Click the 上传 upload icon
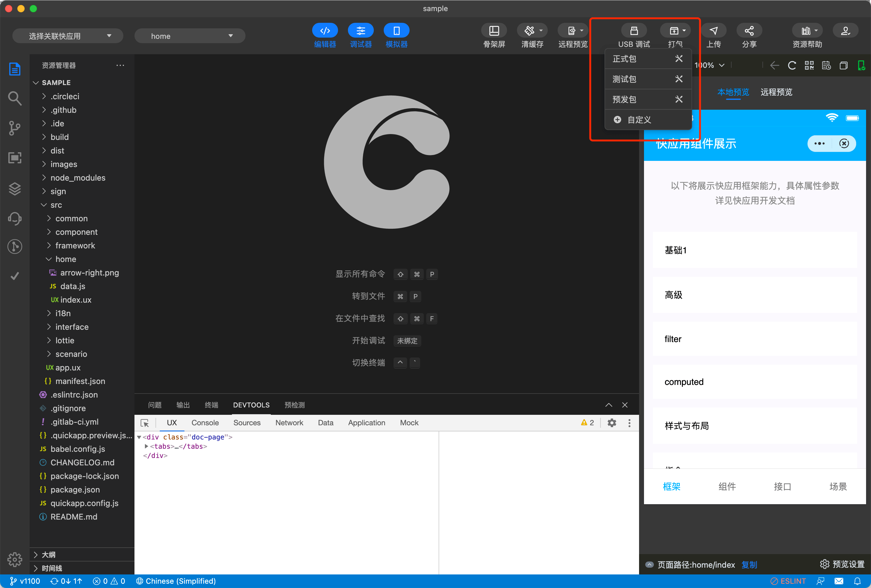The height and width of the screenshot is (588, 871). coord(713,31)
